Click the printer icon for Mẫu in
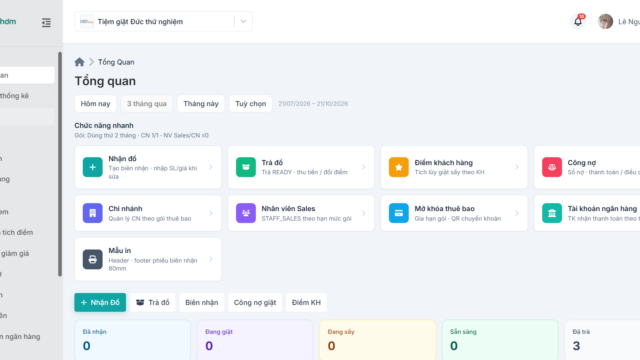Viewport: 640px width, 360px height. (93, 259)
